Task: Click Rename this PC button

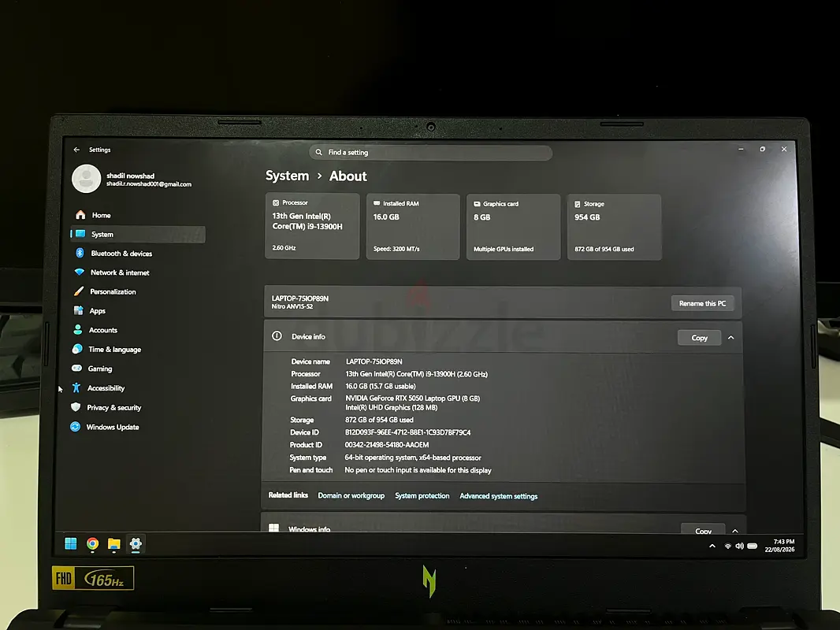Action: click(x=702, y=303)
